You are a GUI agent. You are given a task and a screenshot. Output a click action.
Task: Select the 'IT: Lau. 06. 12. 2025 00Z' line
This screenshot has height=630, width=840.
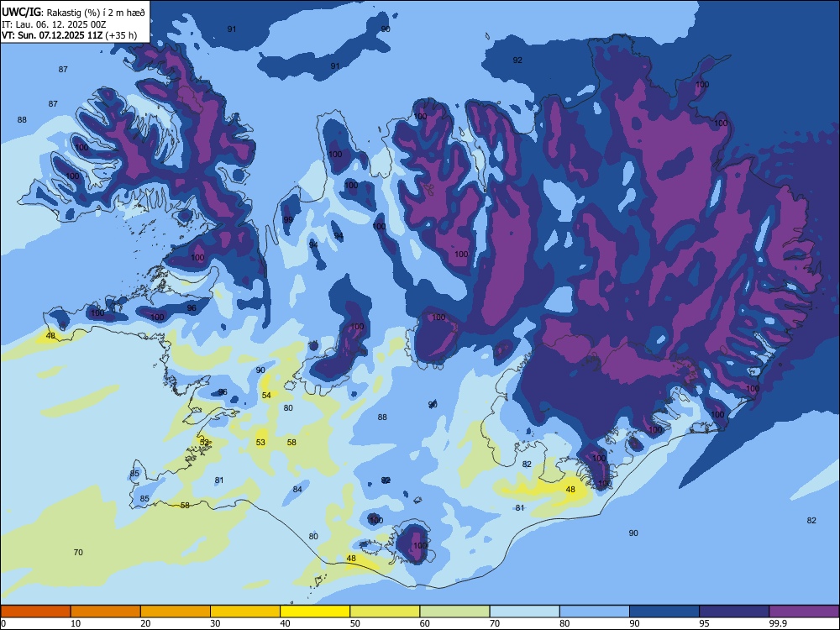pyautogui.click(x=54, y=24)
